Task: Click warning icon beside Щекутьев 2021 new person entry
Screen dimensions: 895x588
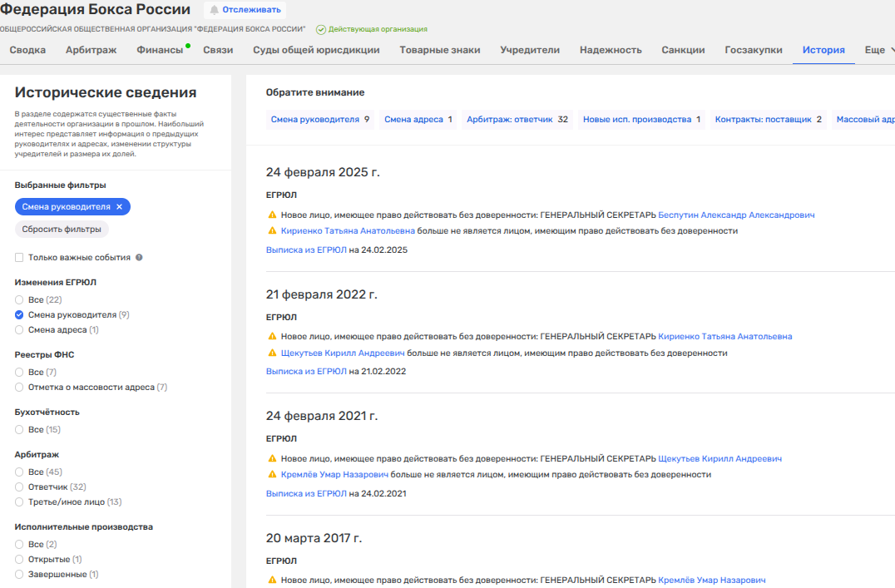Action: (271, 459)
